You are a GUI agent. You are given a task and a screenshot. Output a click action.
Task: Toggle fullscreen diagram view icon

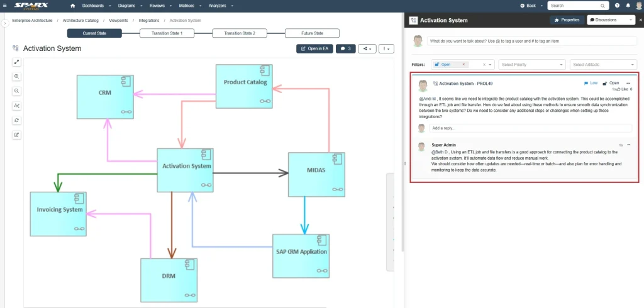pyautogui.click(x=17, y=62)
